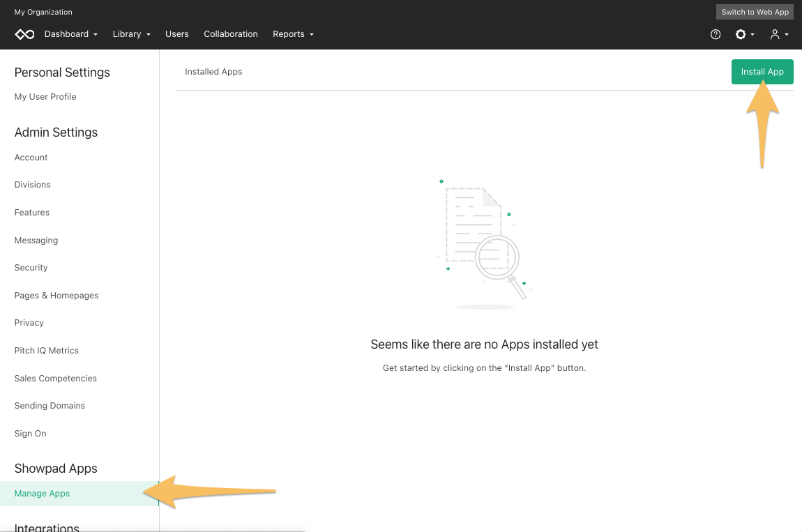
Task: Click the 'Get started by clicking' hint text
Action: (485, 367)
